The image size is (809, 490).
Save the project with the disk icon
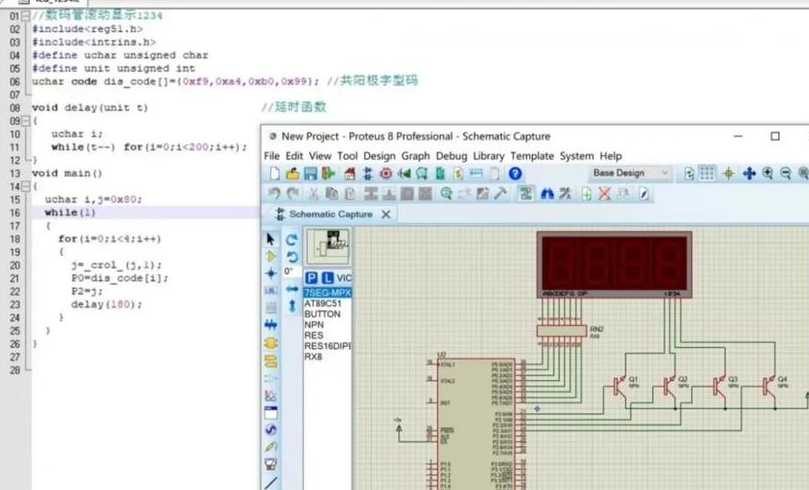tap(310, 174)
